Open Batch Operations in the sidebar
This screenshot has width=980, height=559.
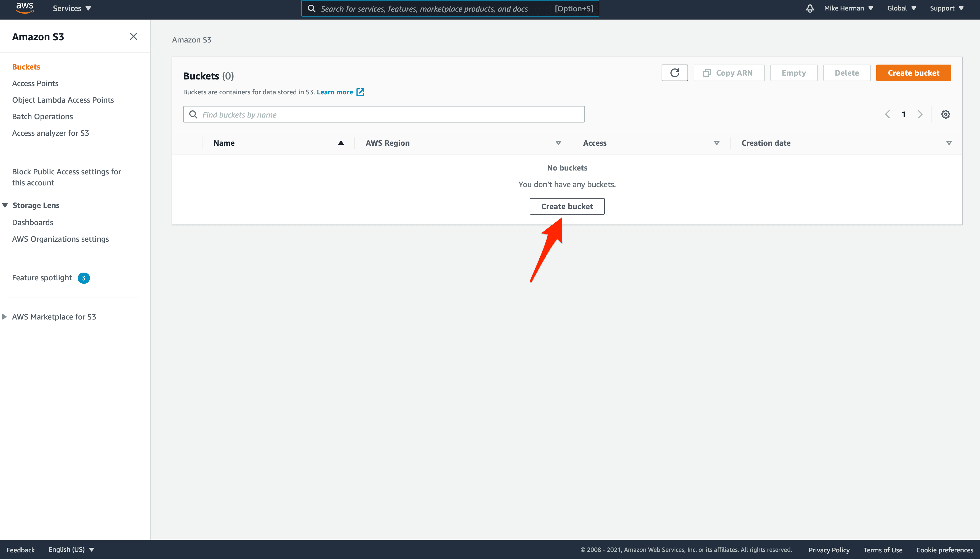pyautogui.click(x=42, y=116)
